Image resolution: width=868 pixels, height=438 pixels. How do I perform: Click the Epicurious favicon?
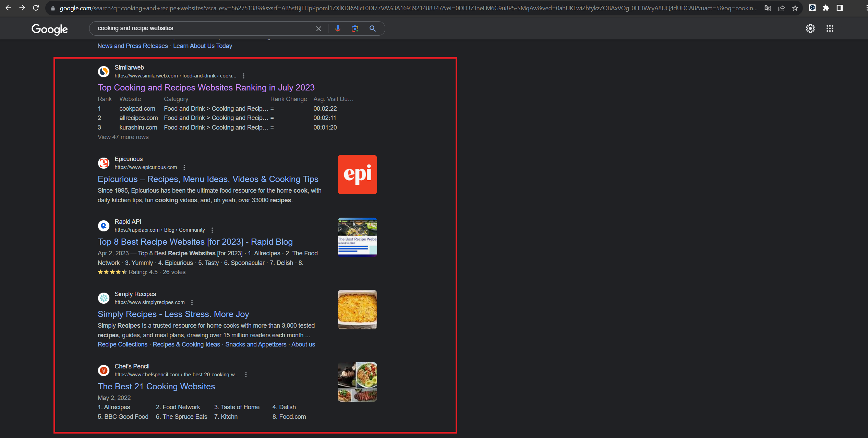[x=104, y=163]
